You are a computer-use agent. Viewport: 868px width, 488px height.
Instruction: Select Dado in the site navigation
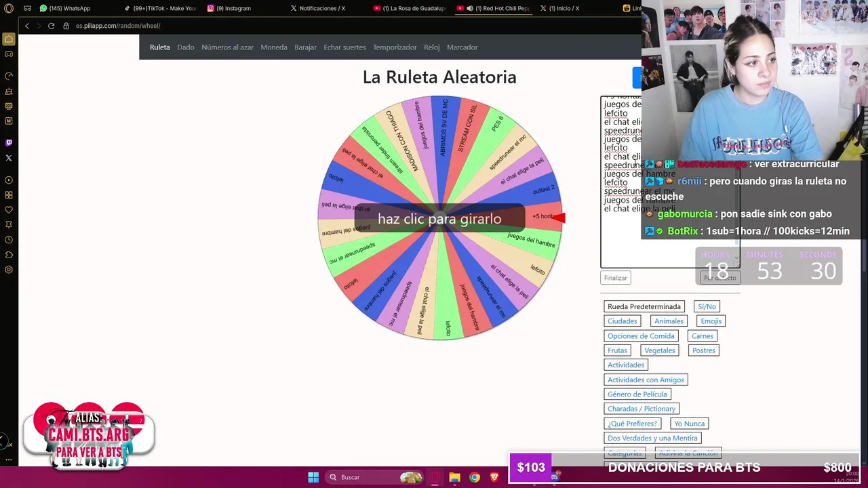coord(186,47)
